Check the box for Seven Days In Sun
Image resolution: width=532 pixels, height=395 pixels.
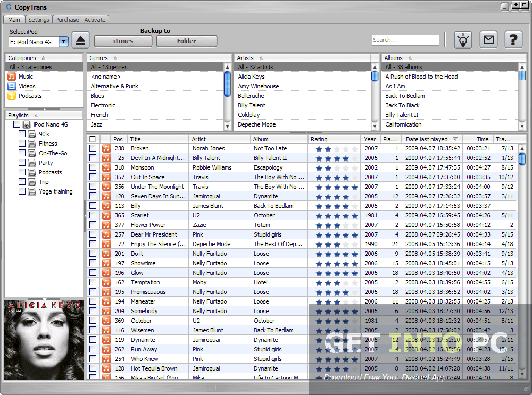pos(93,196)
